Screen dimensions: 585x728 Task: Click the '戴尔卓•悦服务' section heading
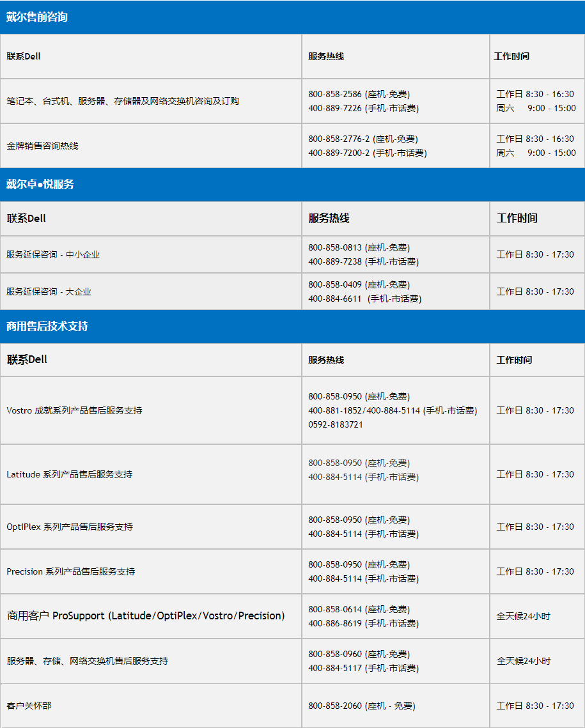pos(40,184)
